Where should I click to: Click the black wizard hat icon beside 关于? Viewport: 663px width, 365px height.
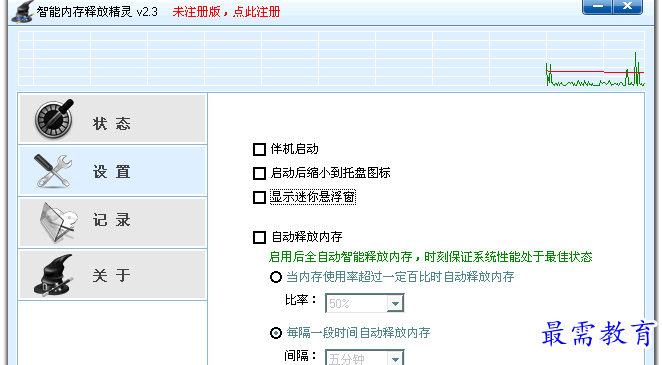(x=53, y=275)
